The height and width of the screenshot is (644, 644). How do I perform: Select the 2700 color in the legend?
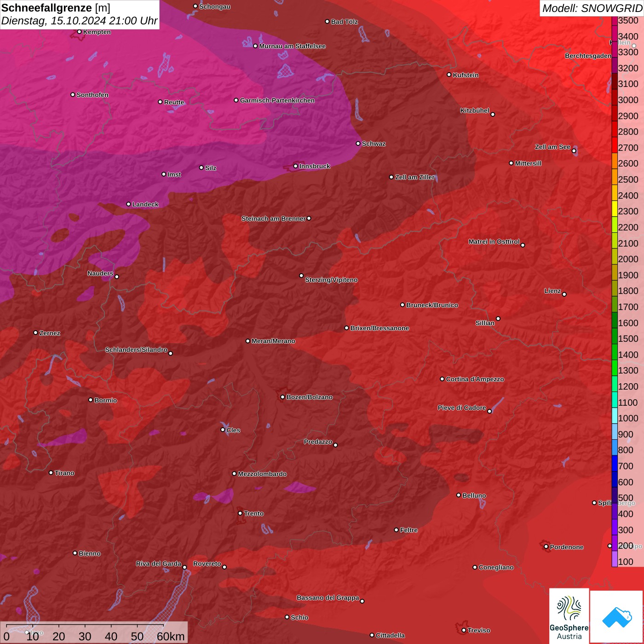tap(615, 144)
